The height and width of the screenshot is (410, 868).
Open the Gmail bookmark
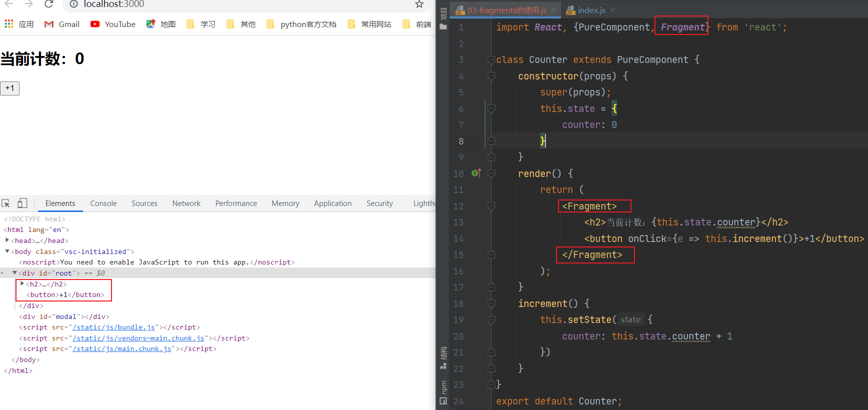[62, 24]
